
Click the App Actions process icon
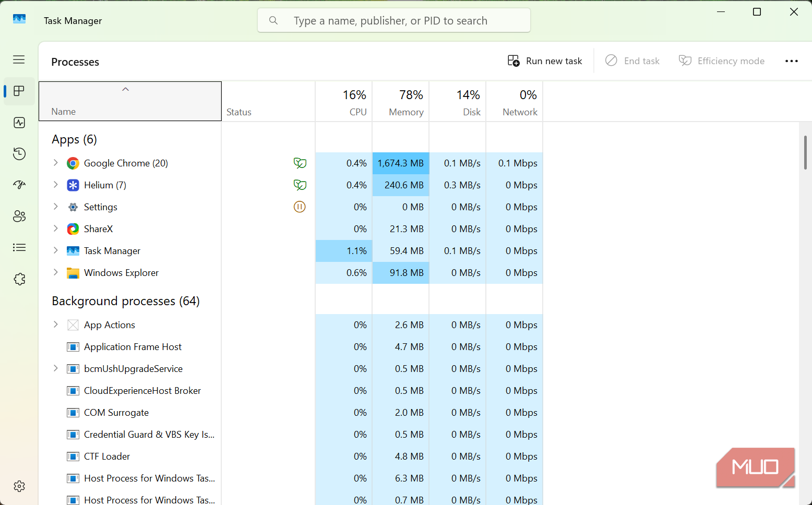[x=73, y=325]
